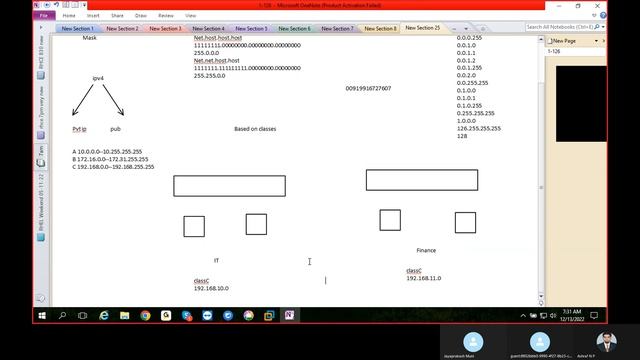Open Google Chrome from taskbar
Screen dimensions: 640x360
(145, 316)
